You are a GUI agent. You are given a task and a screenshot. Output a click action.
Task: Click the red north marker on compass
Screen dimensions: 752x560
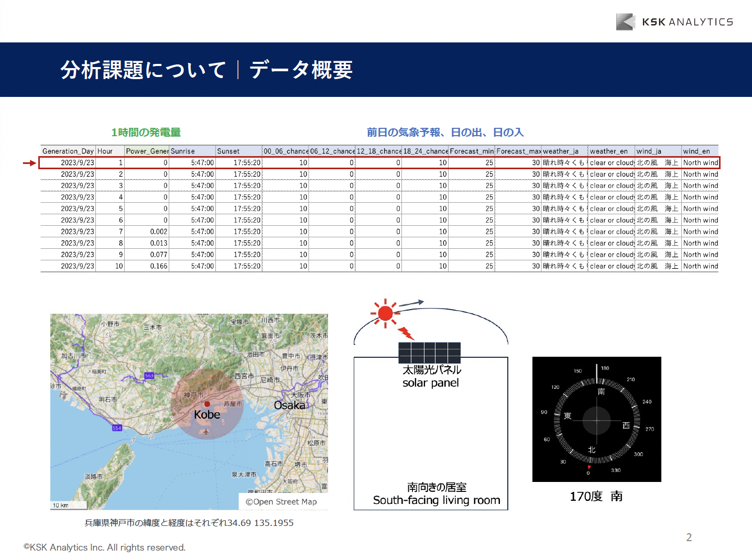589,467
